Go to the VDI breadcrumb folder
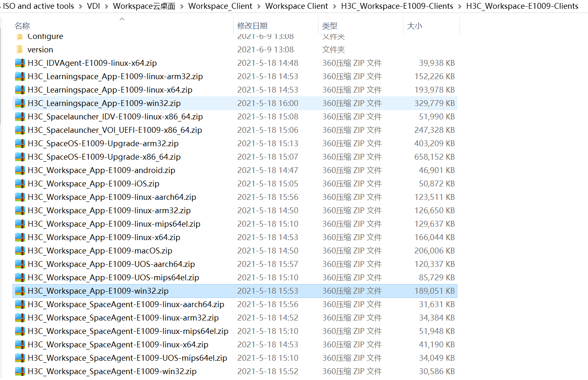 pos(93,6)
